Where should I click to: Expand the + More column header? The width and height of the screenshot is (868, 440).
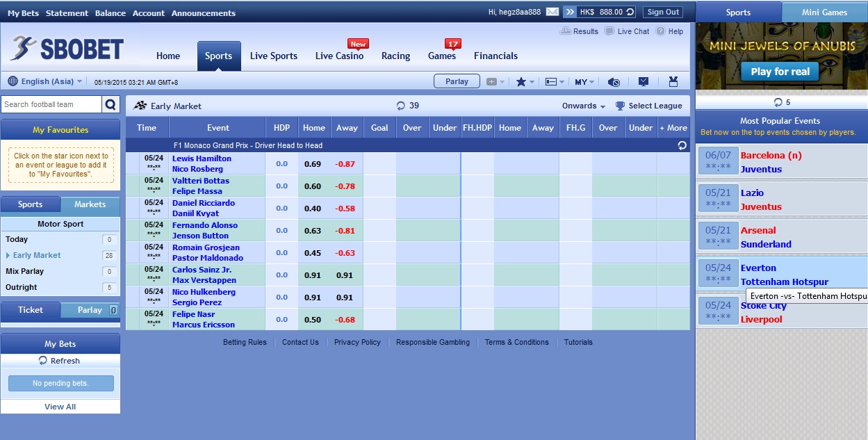[673, 128]
